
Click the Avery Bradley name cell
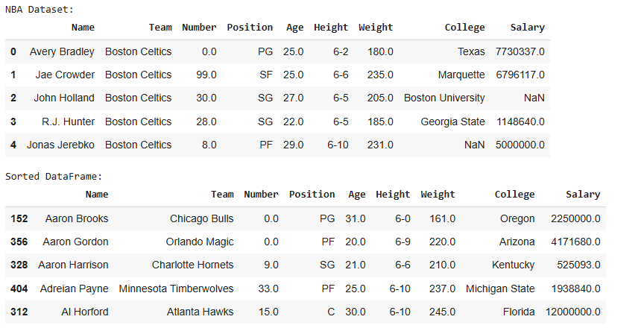[x=62, y=51]
